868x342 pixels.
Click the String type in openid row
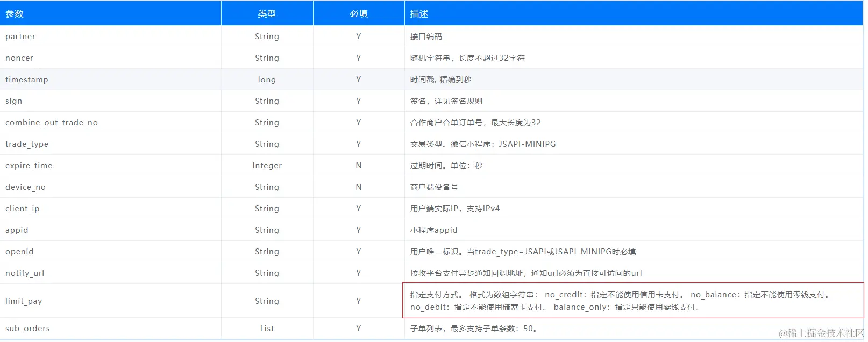267,252
